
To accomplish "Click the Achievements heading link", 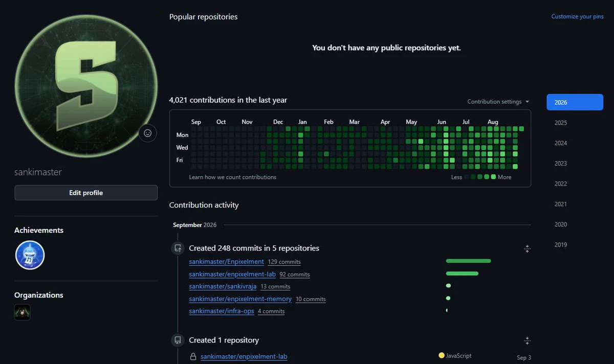I will pos(39,230).
